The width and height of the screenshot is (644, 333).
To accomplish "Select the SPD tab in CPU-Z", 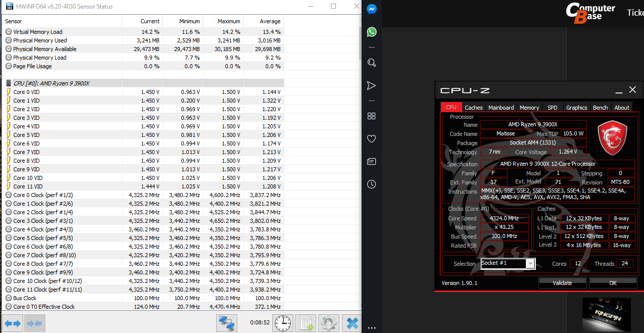I will click(553, 107).
